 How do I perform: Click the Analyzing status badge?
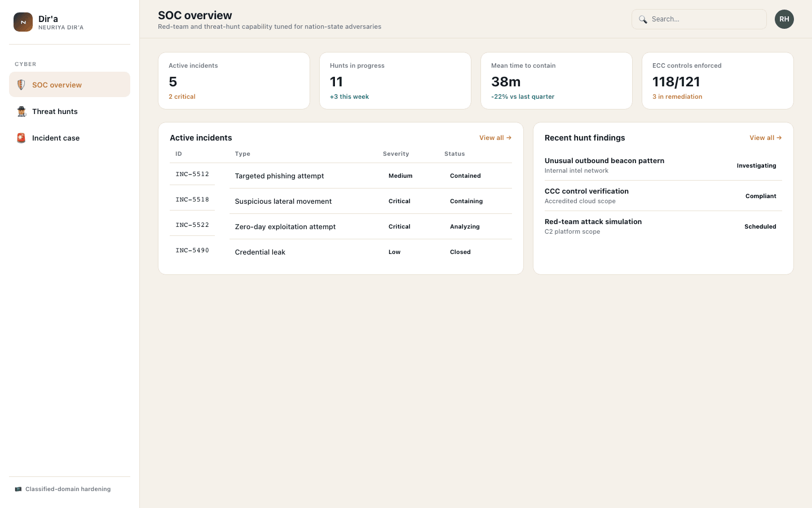[x=465, y=227]
